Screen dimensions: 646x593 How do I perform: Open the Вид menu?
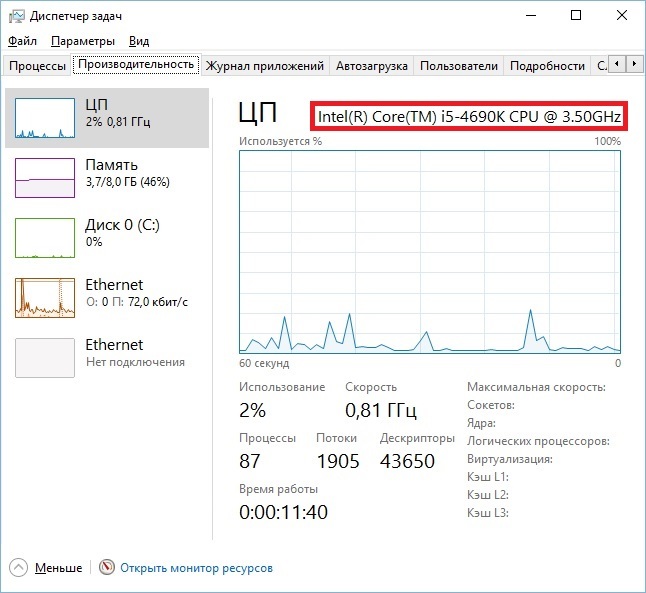coord(139,41)
